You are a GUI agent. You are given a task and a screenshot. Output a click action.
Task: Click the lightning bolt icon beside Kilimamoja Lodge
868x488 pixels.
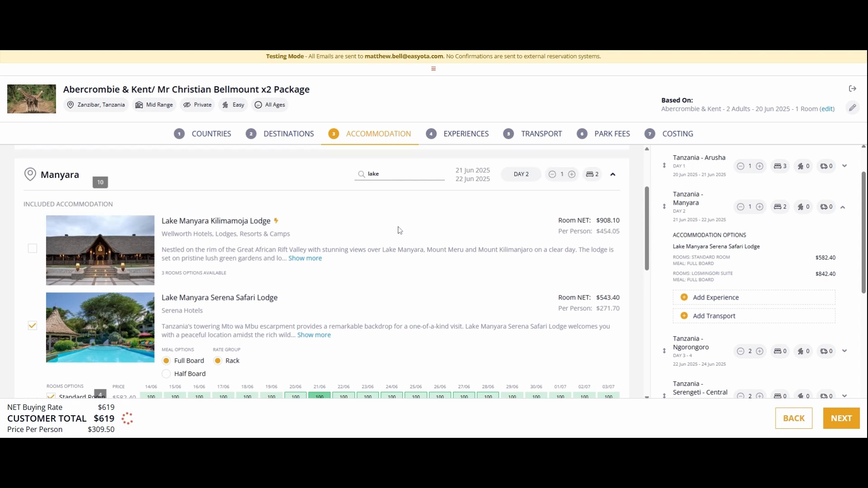pos(276,221)
